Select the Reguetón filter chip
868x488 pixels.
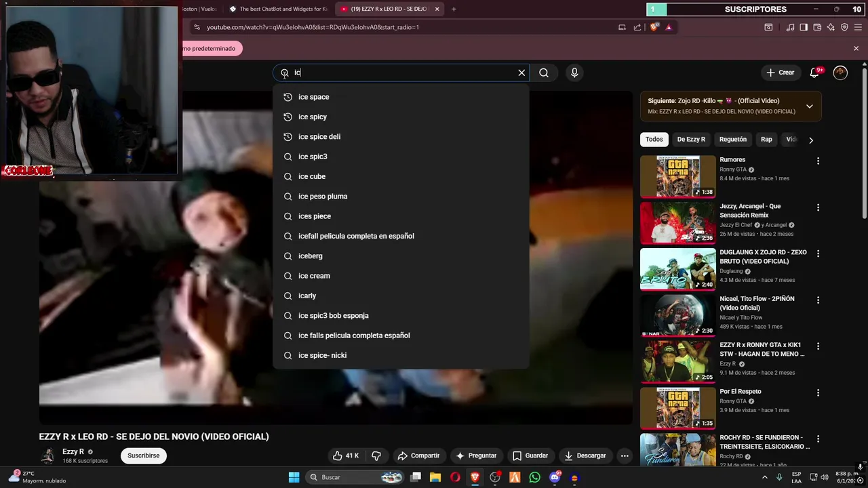733,140
